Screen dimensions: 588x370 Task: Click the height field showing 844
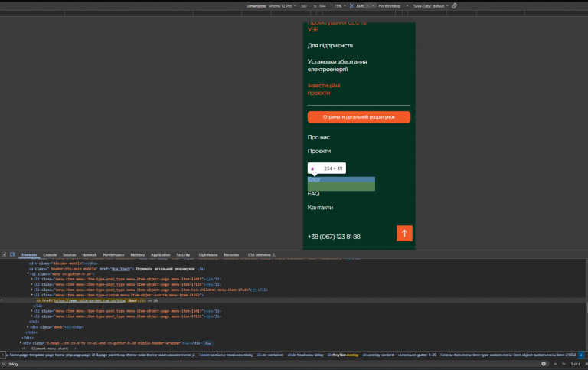coord(322,6)
